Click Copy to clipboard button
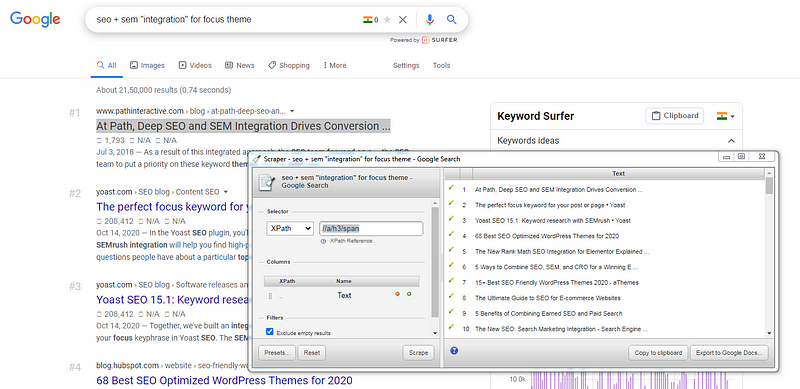The width and height of the screenshot is (800, 389). 658,353
